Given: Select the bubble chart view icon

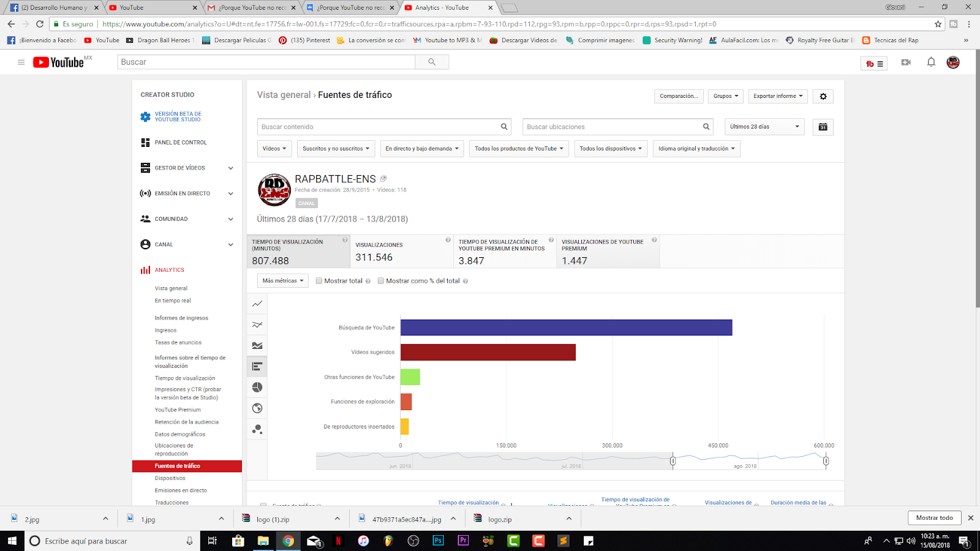Looking at the screenshot, I should 257,429.
